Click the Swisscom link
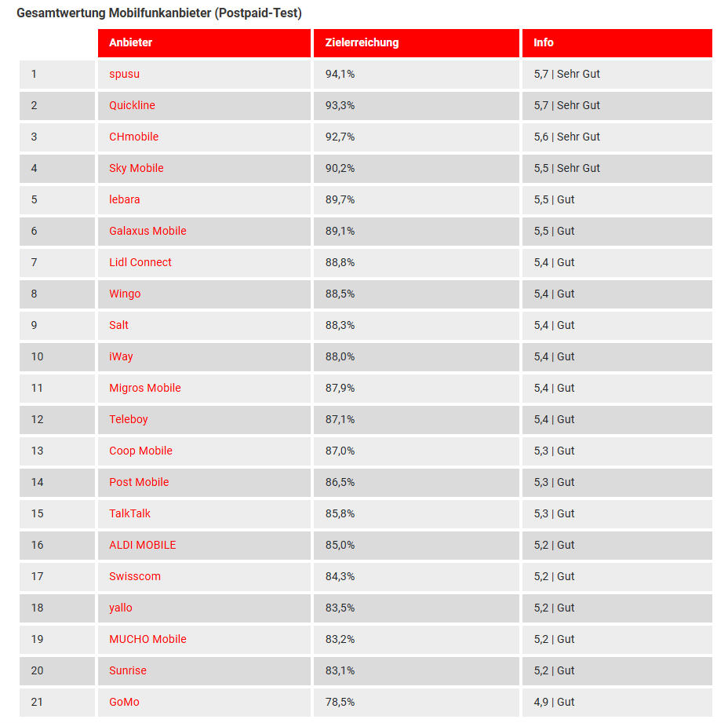 tap(134, 576)
